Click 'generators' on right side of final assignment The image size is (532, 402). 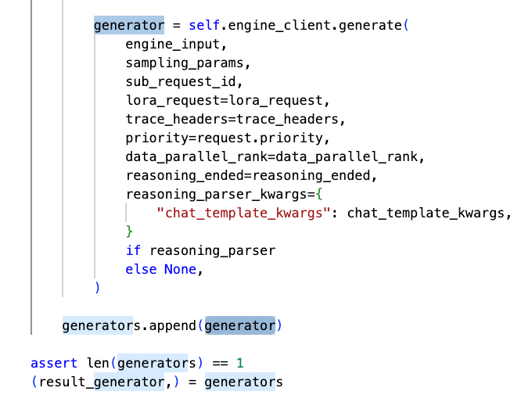pos(243,382)
